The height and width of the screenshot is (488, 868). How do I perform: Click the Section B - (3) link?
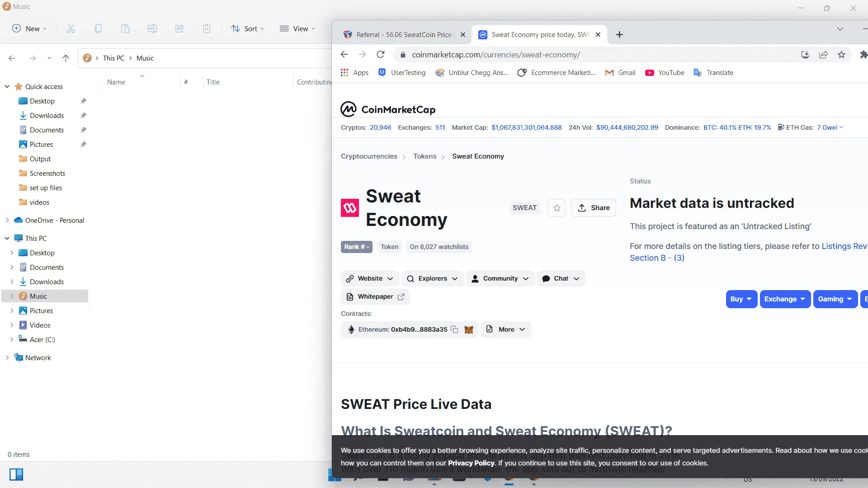(657, 258)
